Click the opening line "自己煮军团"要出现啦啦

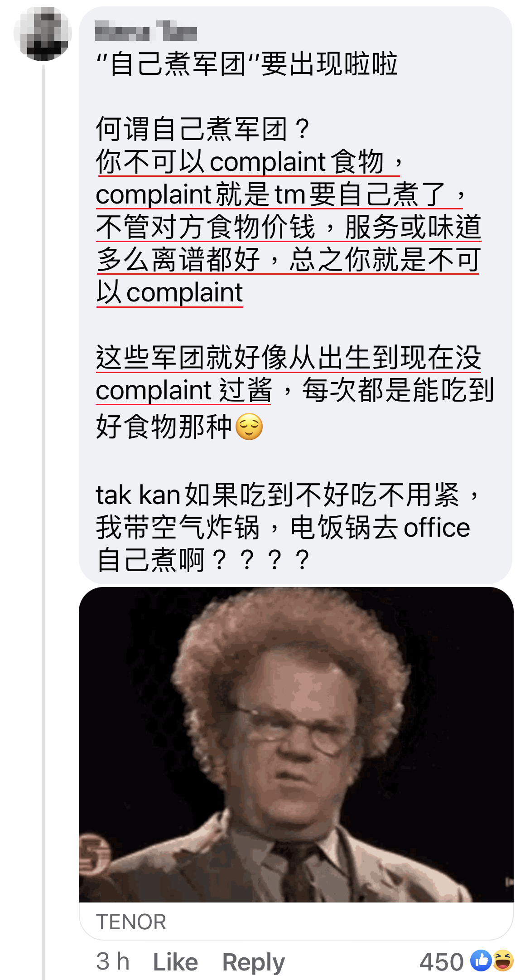click(247, 63)
